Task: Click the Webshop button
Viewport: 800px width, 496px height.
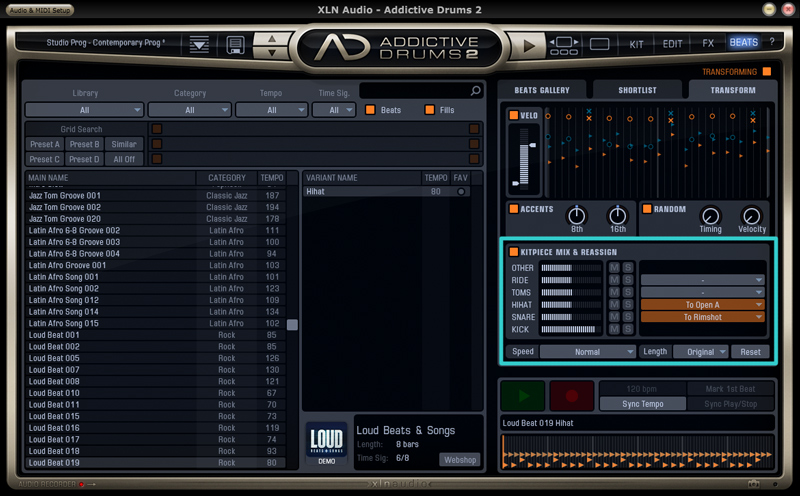Action: (x=460, y=460)
